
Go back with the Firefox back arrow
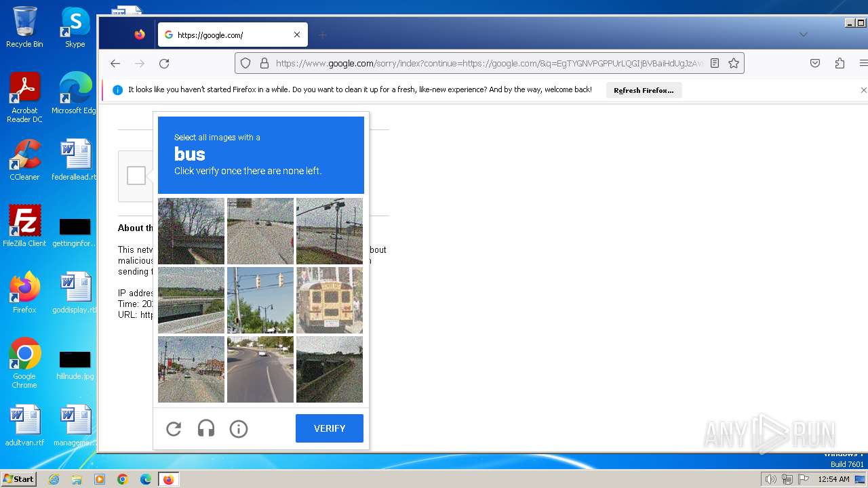(115, 63)
